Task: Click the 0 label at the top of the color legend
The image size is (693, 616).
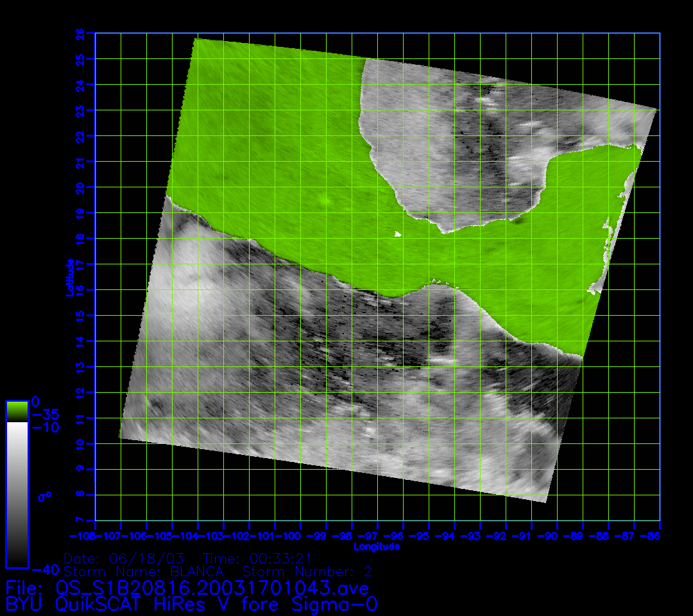Action: [36, 402]
